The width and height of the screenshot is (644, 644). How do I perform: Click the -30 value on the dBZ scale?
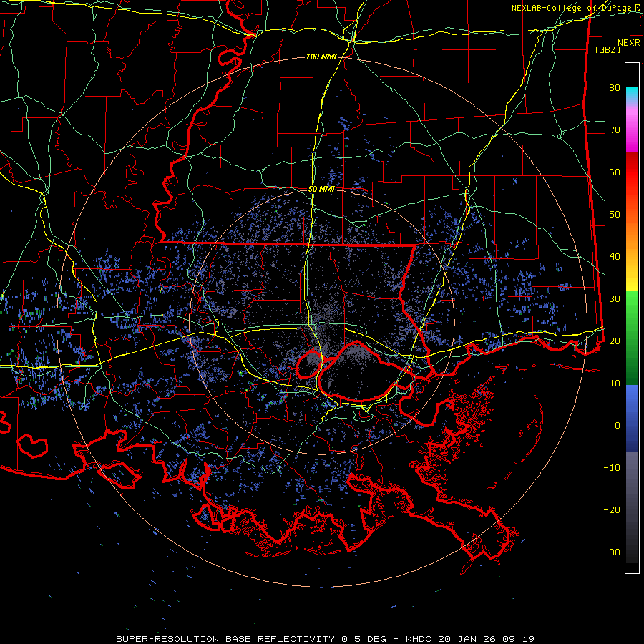point(612,552)
